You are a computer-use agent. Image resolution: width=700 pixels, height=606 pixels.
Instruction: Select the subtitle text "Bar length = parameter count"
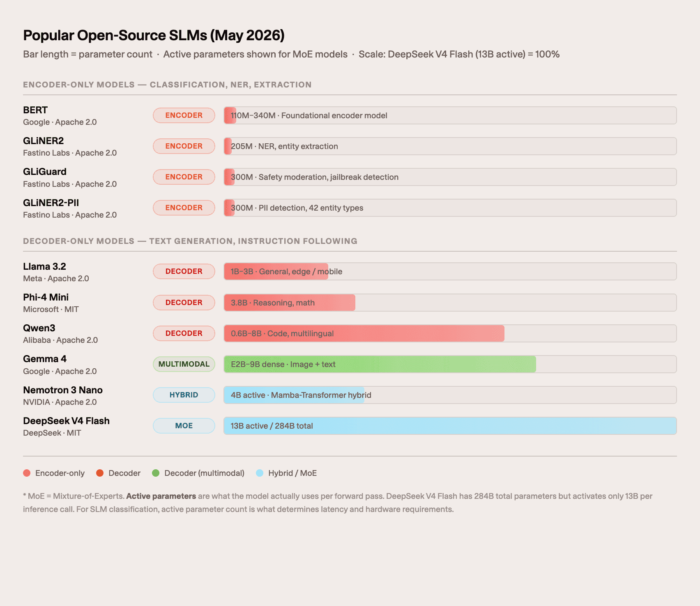point(87,54)
